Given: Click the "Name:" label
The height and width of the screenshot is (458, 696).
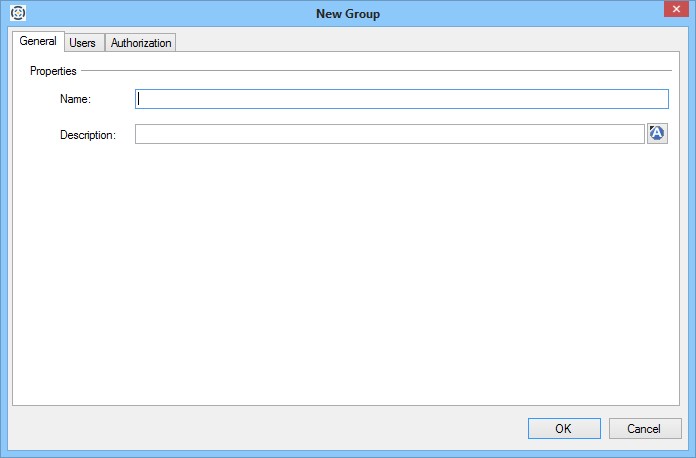Looking at the screenshot, I should click(x=75, y=99).
